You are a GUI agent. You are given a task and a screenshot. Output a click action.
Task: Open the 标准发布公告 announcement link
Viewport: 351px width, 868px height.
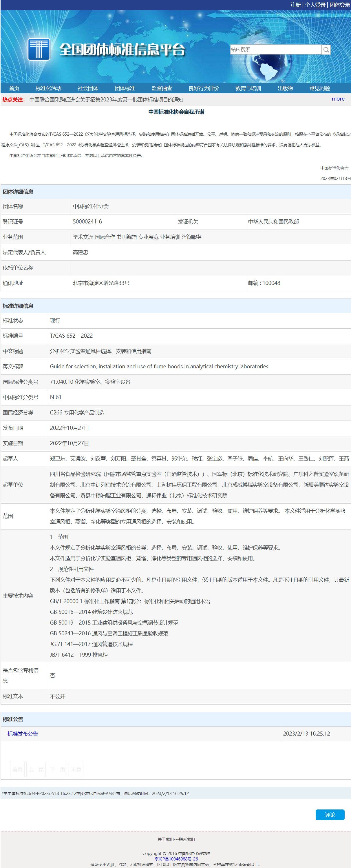23,734
